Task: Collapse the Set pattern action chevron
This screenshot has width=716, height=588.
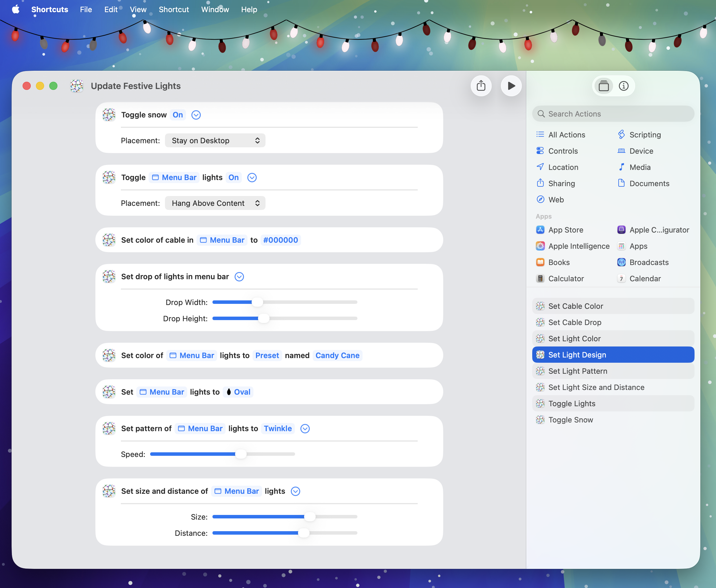Action: 305,429
